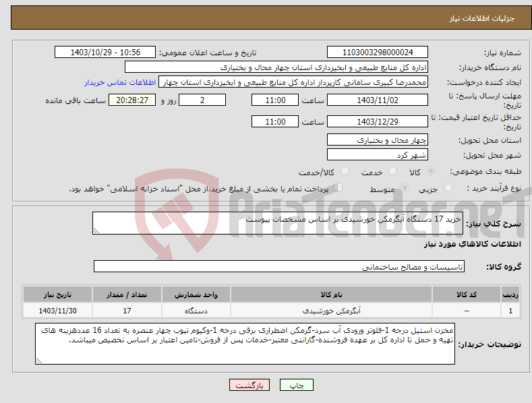Click the واحد شمارش column header
This screenshot has height=403, width=532.
[196, 294]
